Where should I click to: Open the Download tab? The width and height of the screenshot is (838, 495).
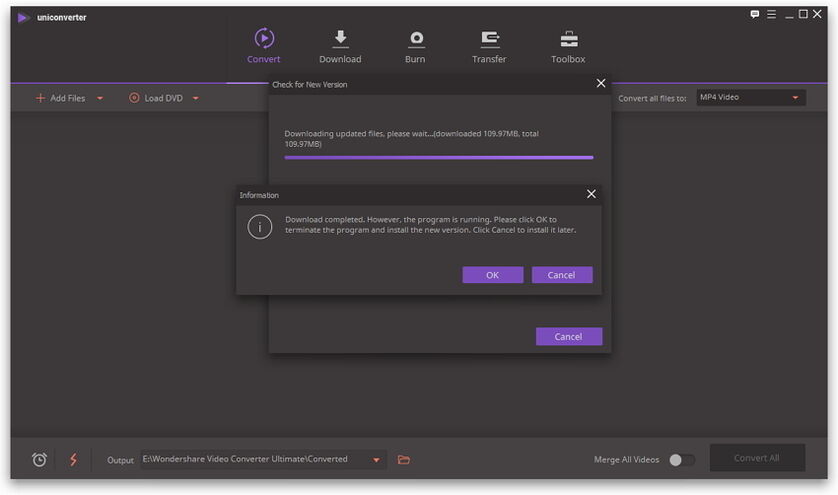click(340, 47)
